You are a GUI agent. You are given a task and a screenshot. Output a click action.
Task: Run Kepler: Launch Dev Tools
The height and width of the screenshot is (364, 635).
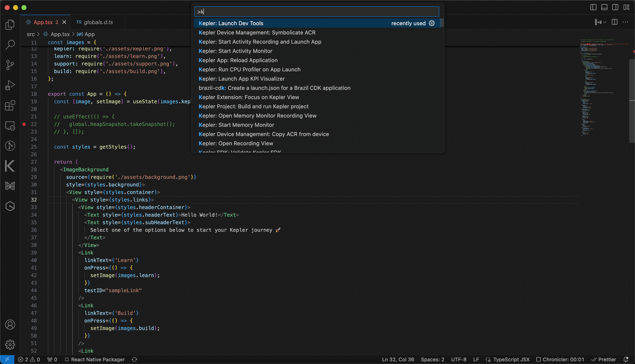[232, 23]
